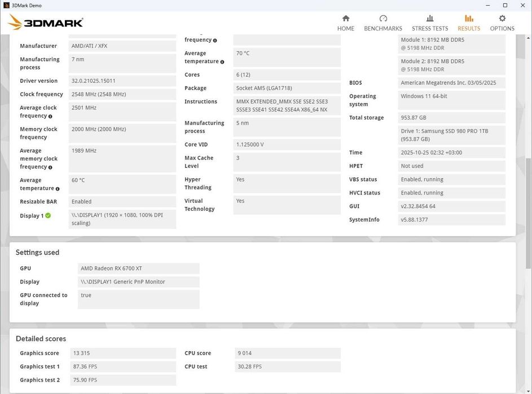Select the Cores value 6 (12)

point(287,74)
